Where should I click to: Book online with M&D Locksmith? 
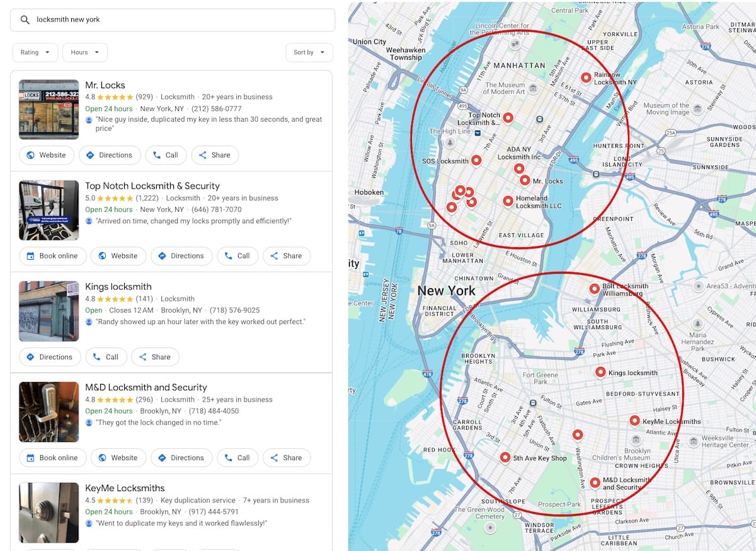click(52, 458)
